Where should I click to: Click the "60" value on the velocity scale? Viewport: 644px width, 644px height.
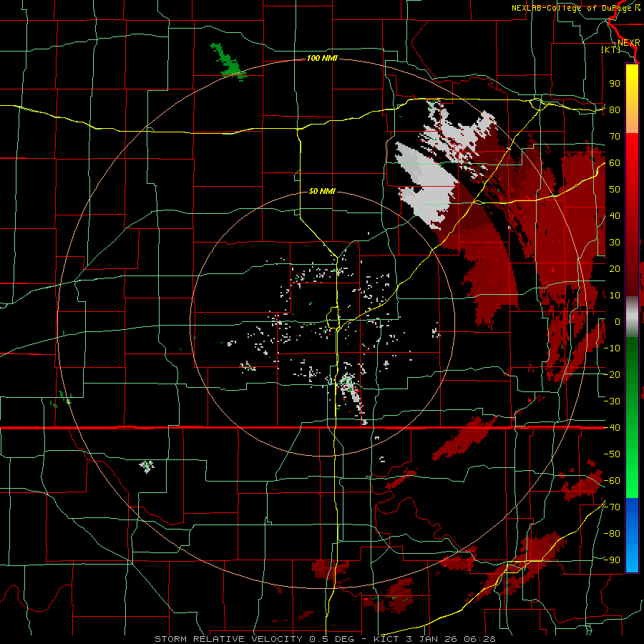click(x=615, y=162)
